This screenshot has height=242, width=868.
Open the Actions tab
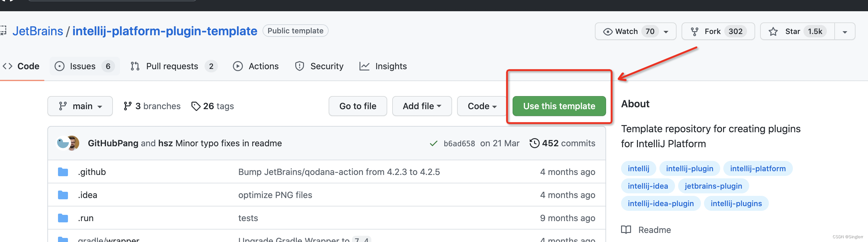point(256,66)
